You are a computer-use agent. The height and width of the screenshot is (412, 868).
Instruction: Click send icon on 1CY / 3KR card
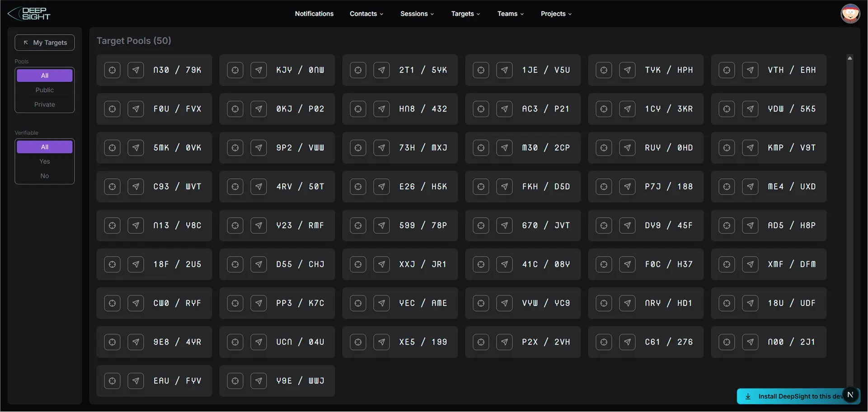[x=627, y=109]
